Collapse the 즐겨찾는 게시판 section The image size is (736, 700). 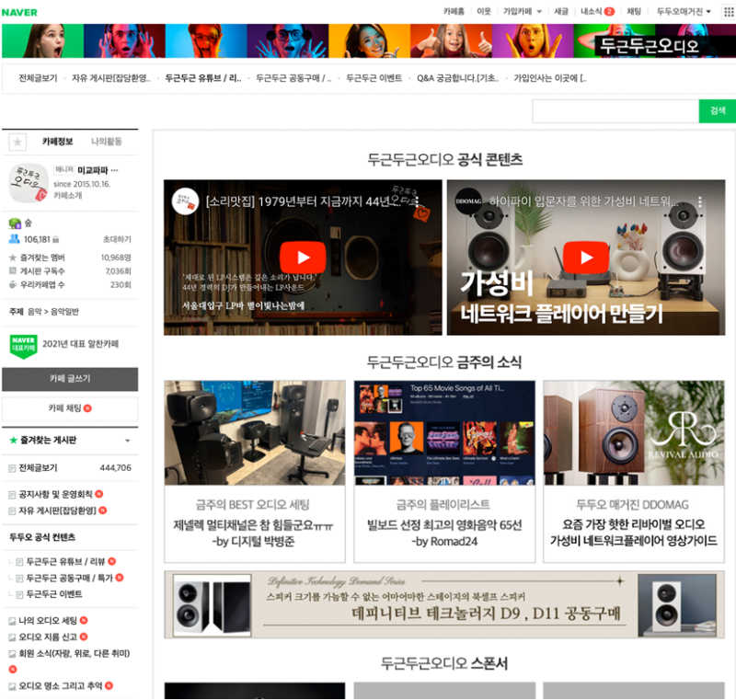[127, 441]
